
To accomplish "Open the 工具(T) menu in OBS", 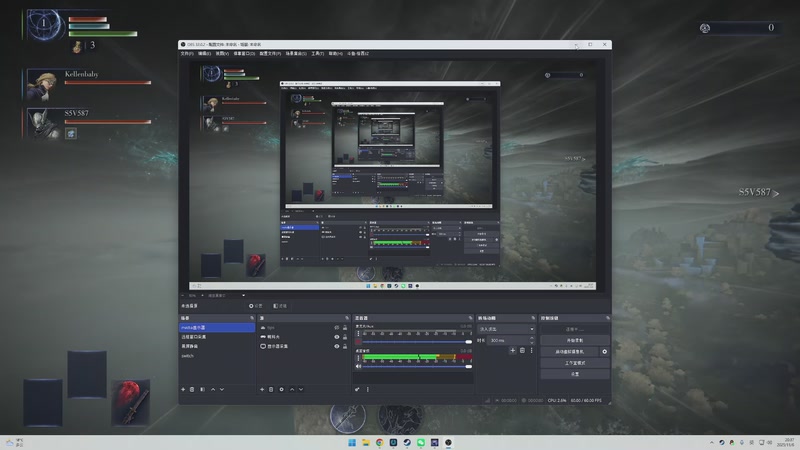I will 317,54.
